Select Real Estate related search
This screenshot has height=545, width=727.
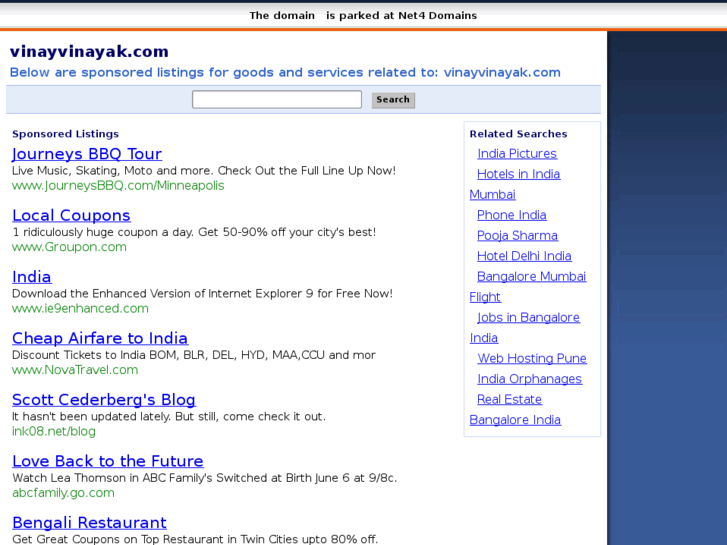point(510,399)
